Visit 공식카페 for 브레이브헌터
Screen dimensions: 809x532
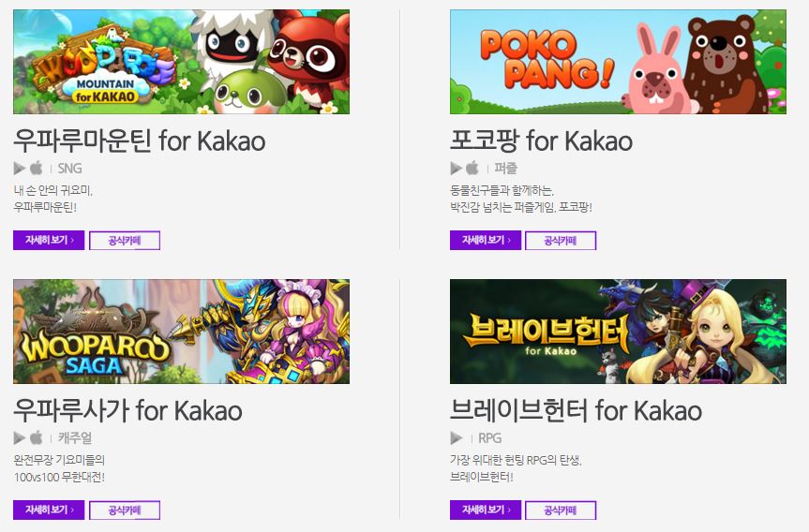[x=561, y=510]
